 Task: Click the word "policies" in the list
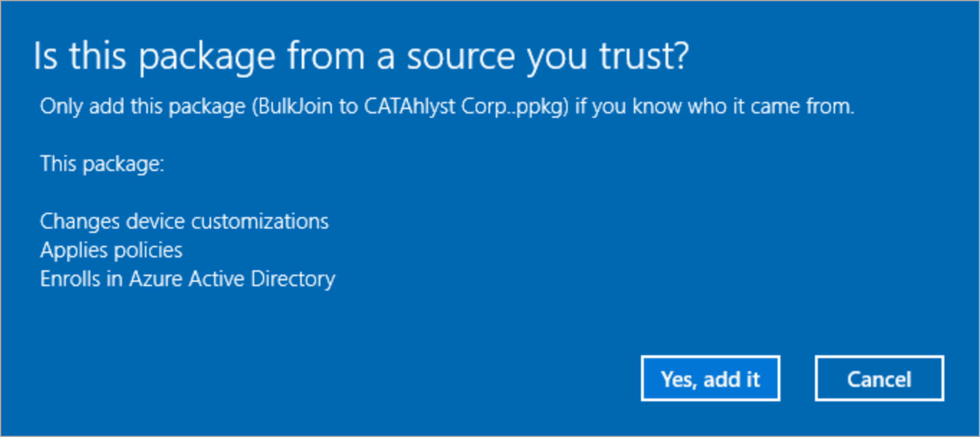(148, 250)
